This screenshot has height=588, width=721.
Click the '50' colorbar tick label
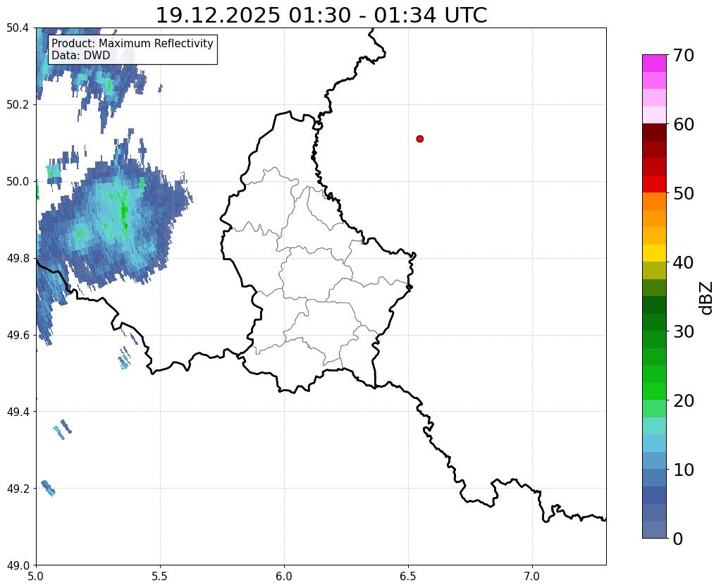[x=684, y=194]
